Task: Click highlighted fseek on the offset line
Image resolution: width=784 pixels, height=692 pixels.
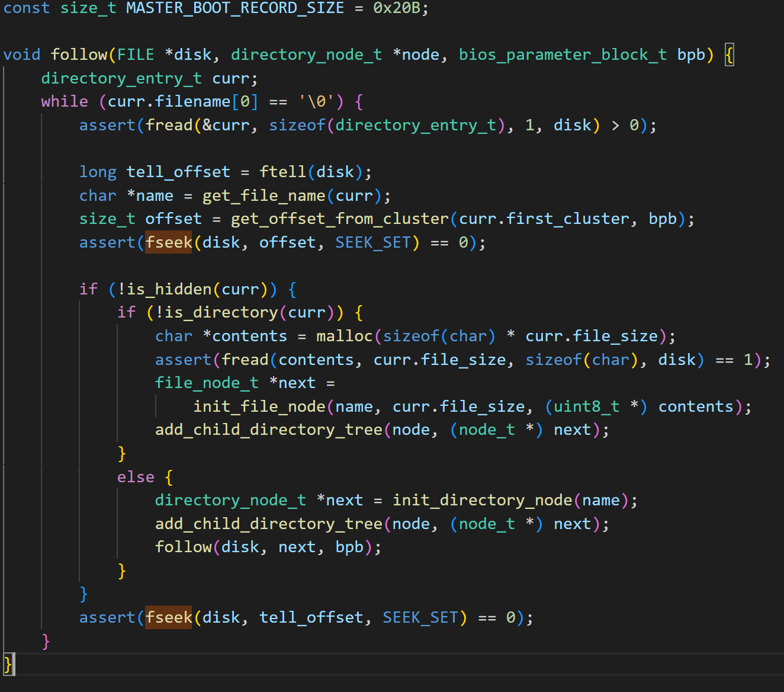Action: (169, 243)
